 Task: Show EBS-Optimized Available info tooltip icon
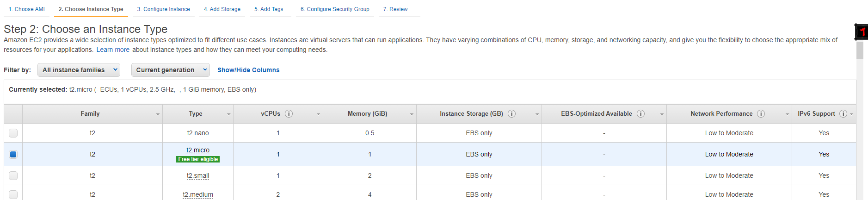coord(641,114)
